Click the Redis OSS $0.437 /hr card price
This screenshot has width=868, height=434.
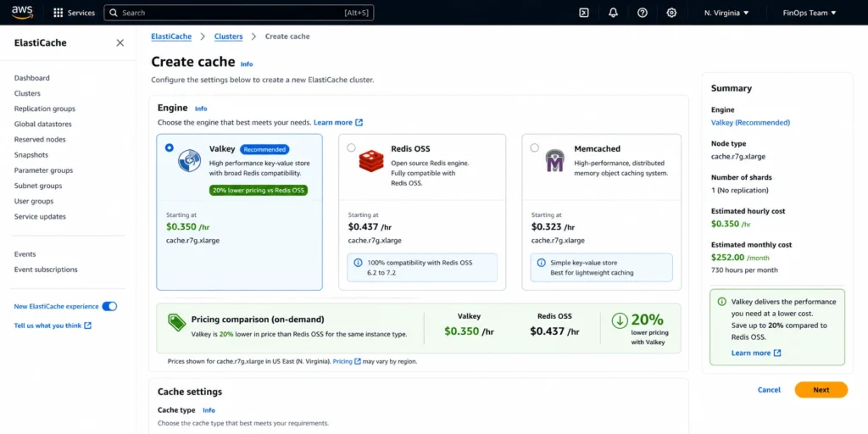[x=370, y=227]
